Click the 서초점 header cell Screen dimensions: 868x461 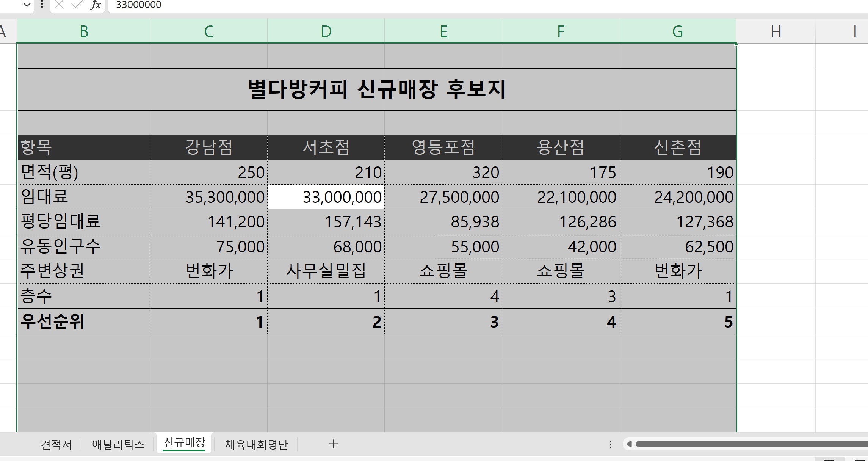326,147
